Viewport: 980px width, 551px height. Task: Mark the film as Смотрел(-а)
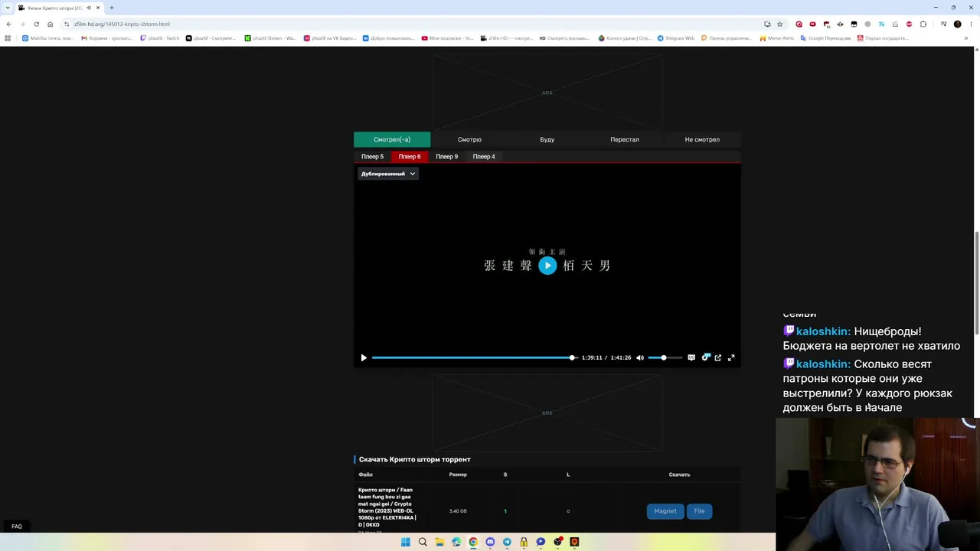[x=392, y=139]
